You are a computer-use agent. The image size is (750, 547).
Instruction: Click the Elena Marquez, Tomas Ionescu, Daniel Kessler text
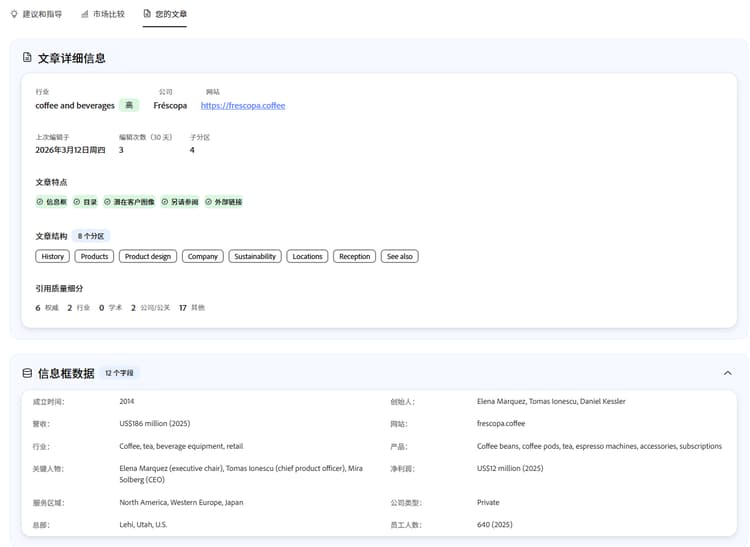[551, 401]
